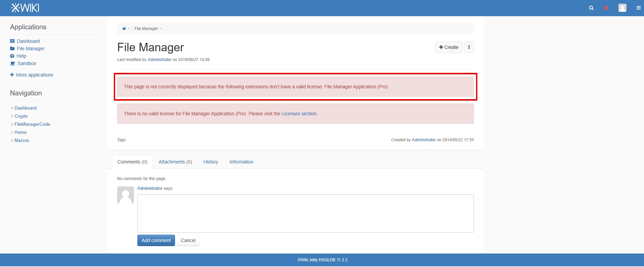Image resolution: width=644 pixels, height=267 pixels.
Task: Open Dashboard link in Applications panel
Action: (x=28, y=41)
